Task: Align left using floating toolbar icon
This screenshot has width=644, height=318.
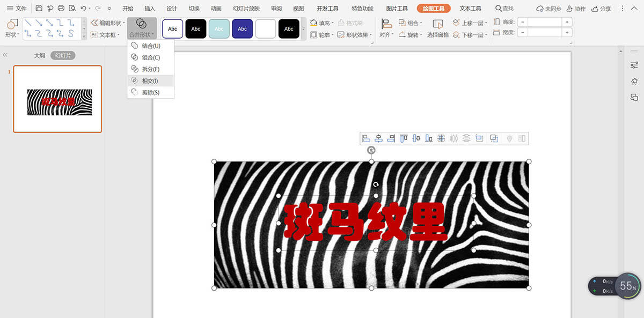Action: point(366,138)
